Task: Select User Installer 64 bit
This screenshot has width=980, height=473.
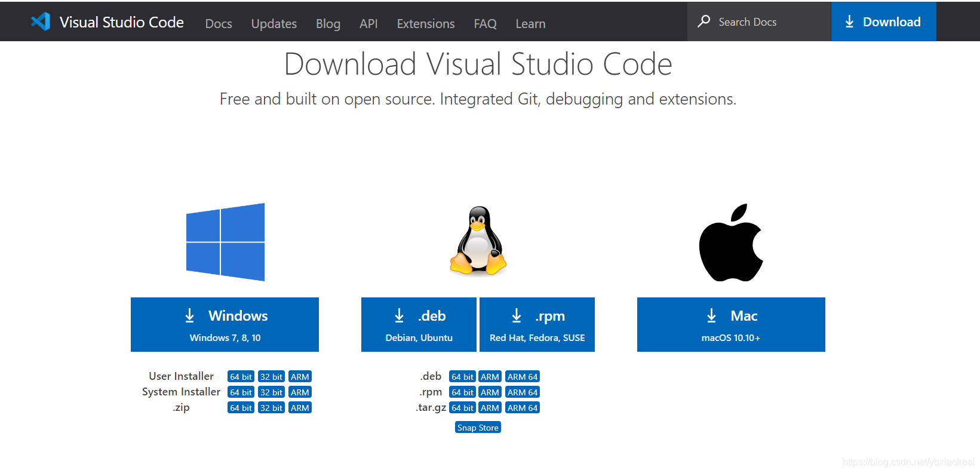Action: (x=241, y=377)
